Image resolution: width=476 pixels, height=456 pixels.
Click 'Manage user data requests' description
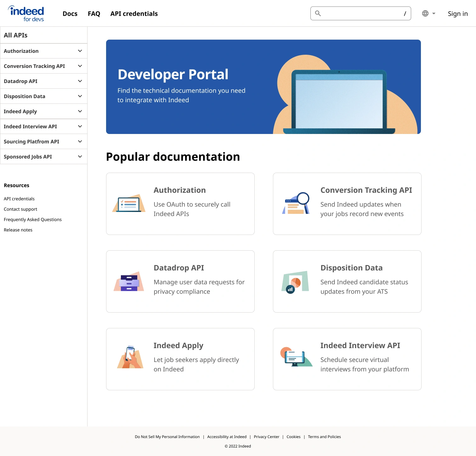pyautogui.click(x=199, y=287)
